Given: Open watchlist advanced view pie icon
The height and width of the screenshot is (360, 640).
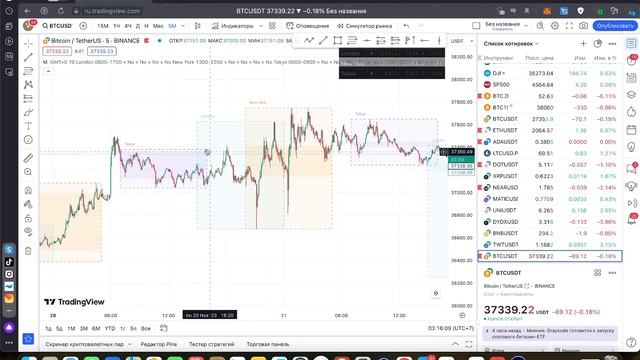Looking at the screenshot, I should click(598, 44).
